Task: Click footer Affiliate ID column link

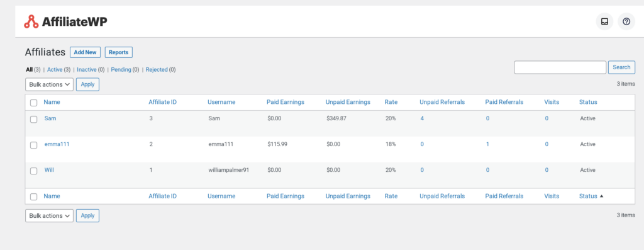Action: [163, 196]
